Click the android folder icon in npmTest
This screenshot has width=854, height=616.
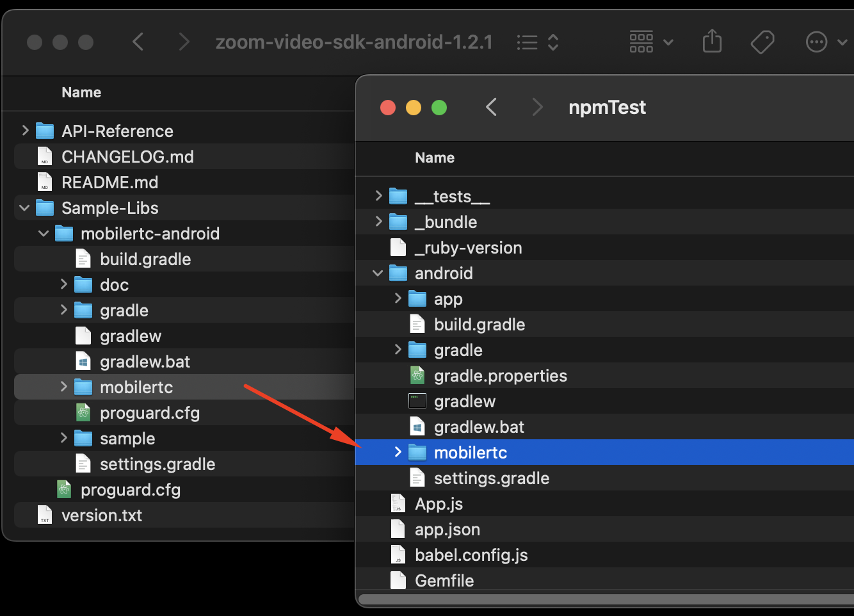[x=398, y=273]
